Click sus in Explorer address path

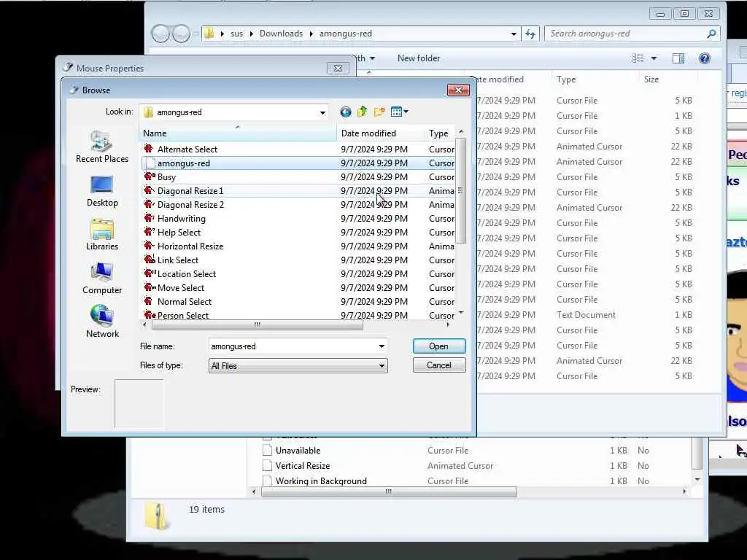point(236,34)
